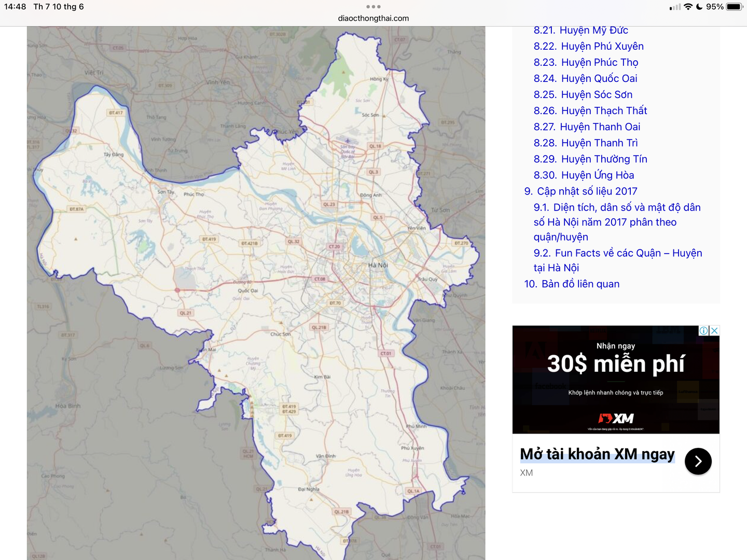Open Huyện Thanh Trì contents link

[586, 143]
